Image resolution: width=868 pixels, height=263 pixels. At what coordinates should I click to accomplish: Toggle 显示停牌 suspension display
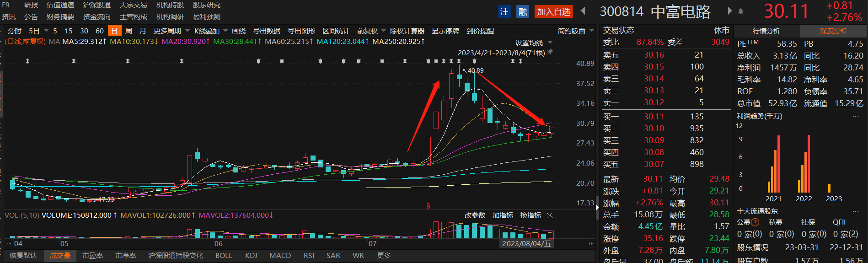tap(445, 31)
